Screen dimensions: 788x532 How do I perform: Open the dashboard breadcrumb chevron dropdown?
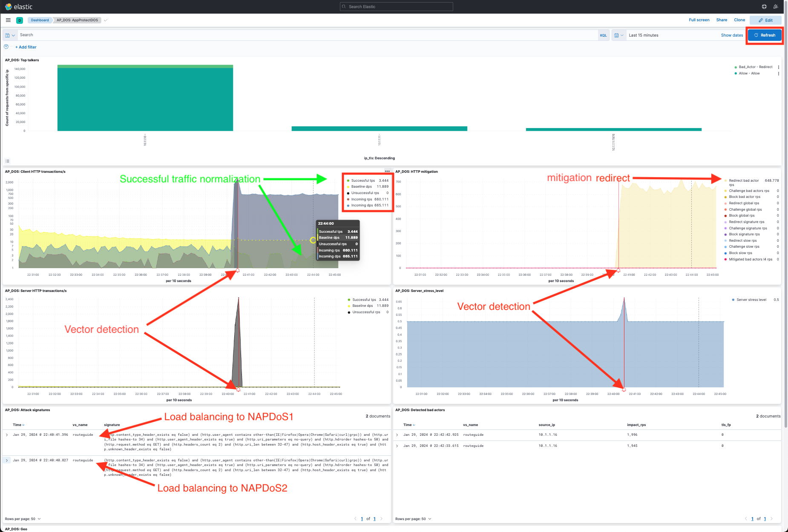click(x=106, y=20)
